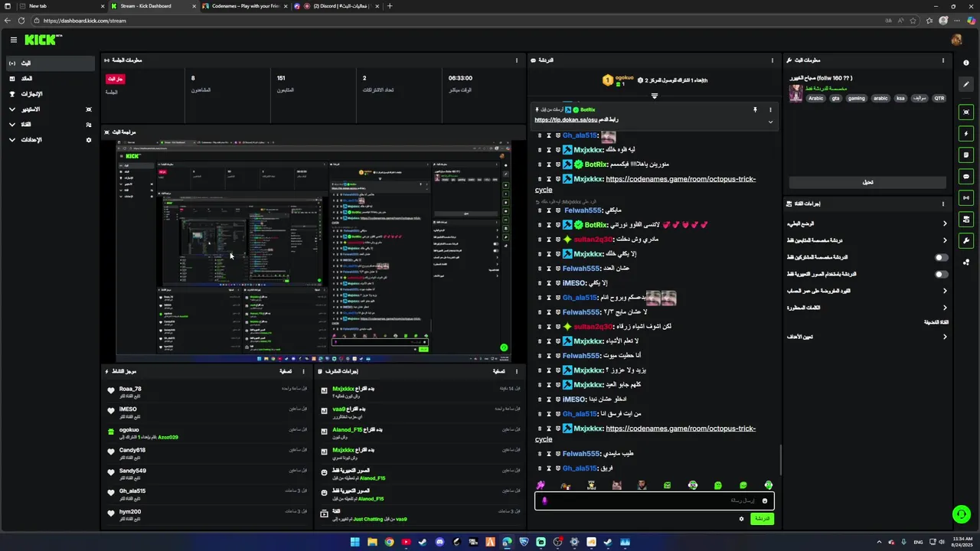Open File Explorer from the taskbar

[x=372, y=543]
